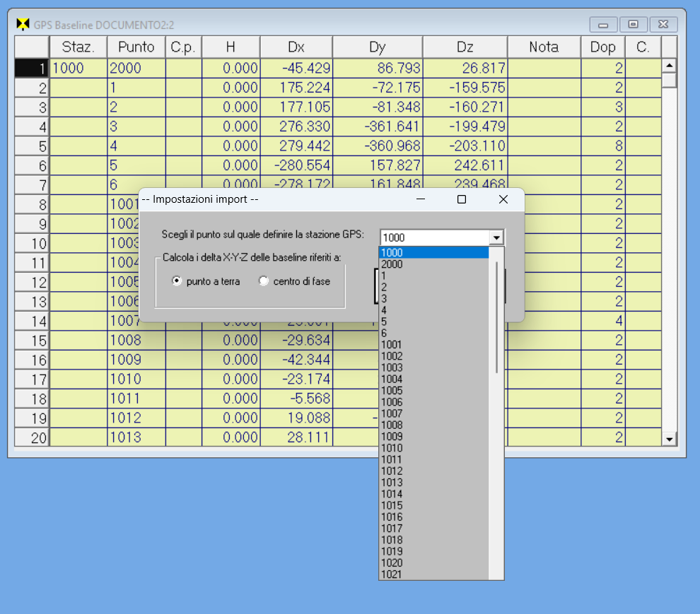Image resolution: width=700 pixels, height=614 pixels.
Task: Close the Impostazioni import dialog
Action: coord(503,200)
